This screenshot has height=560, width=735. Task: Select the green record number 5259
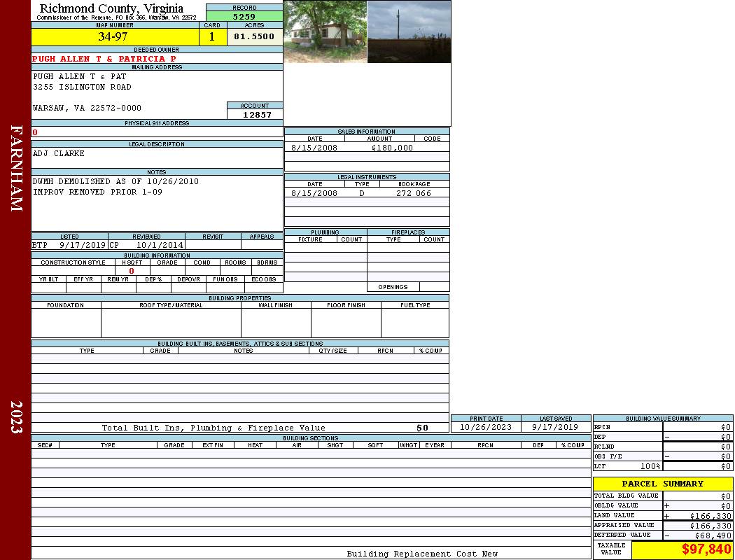click(x=244, y=16)
